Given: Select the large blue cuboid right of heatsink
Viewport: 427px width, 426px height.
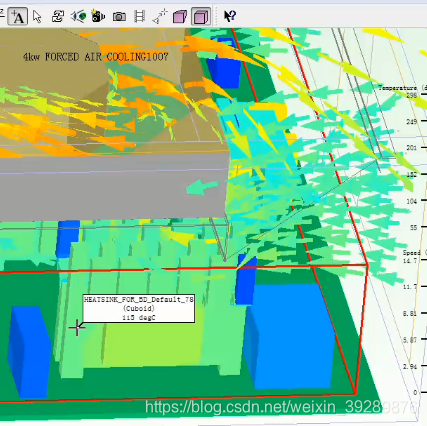Looking at the screenshot, I should [x=289, y=336].
